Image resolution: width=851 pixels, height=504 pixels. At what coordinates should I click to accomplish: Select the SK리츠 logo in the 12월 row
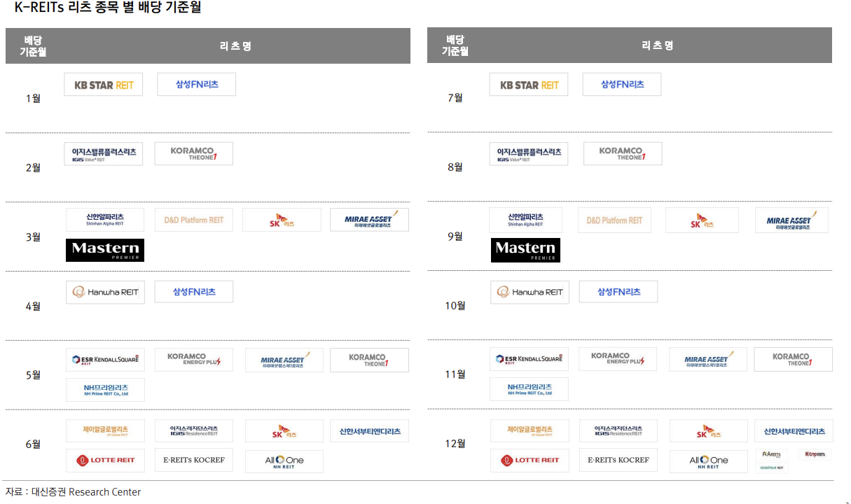pyautogui.click(x=709, y=431)
